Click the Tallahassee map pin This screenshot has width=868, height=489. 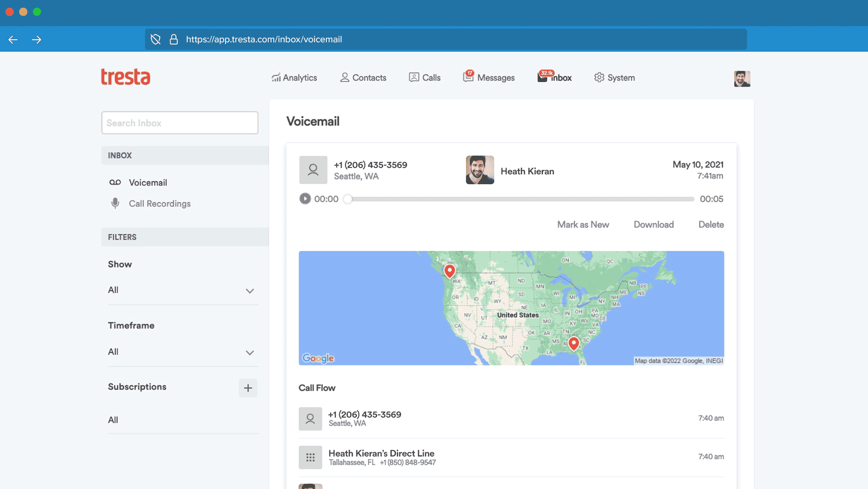[x=574, y=344]
